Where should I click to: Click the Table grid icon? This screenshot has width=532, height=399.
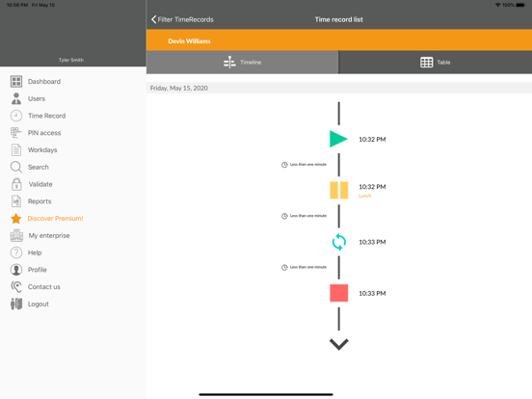[427, 62]
